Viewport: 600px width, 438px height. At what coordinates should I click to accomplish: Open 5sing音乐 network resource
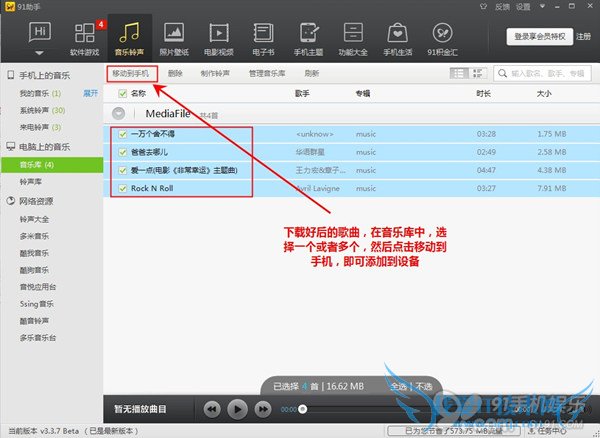[x=37, y=304]
